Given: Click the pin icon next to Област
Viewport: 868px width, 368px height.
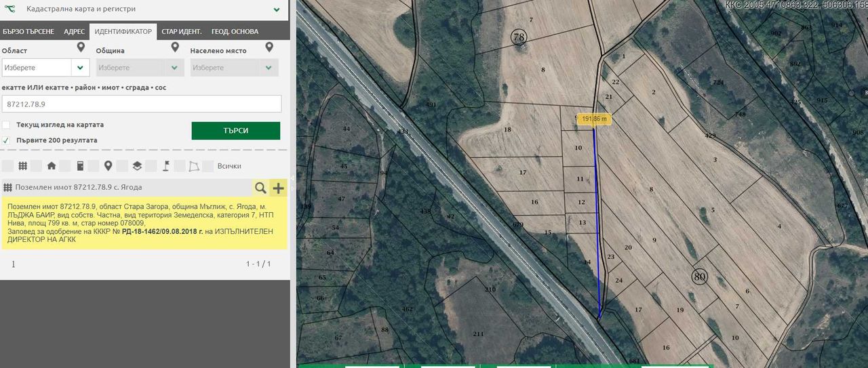Looking at the screenshot, I should point(81,47).
